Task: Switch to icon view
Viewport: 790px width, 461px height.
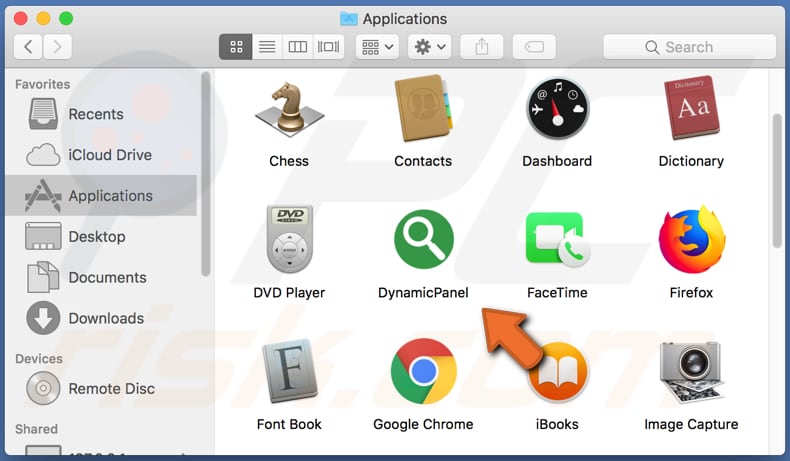Action: point(236,47)
